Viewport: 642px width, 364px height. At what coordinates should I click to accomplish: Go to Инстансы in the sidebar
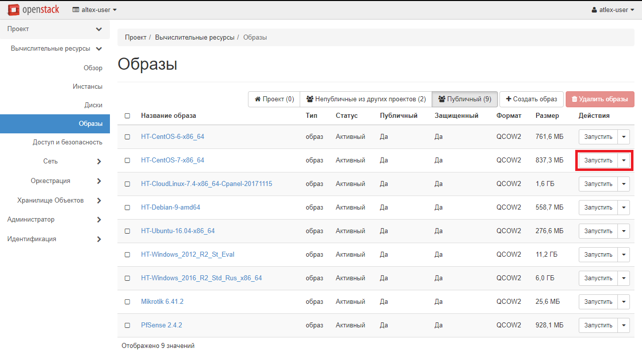pos(87,87)
